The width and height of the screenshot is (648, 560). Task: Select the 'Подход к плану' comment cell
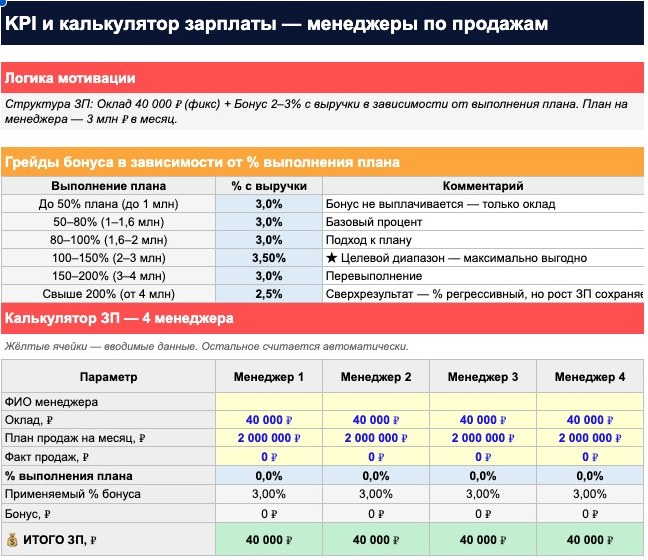[x=483, y=240]
